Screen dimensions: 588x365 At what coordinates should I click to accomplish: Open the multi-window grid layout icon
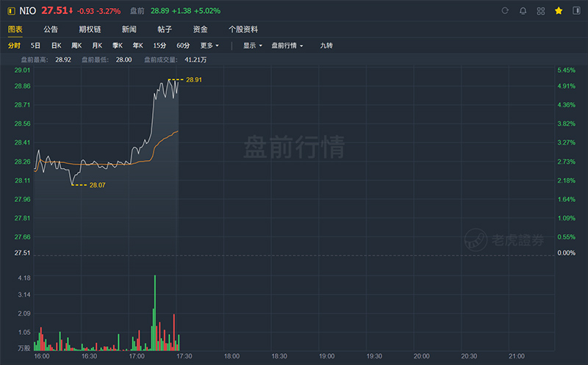click(x=541, y=11)
